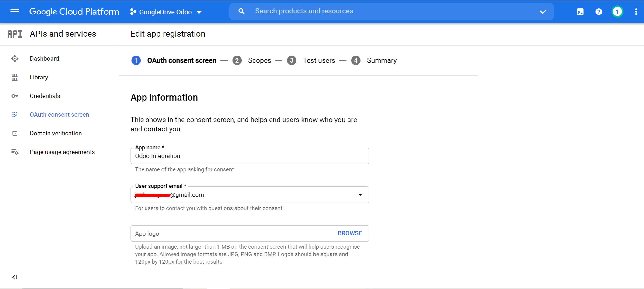Click the OAuth consent screen sidebar icon
This screenshot has height=289, width=644.
coord(15,115)
